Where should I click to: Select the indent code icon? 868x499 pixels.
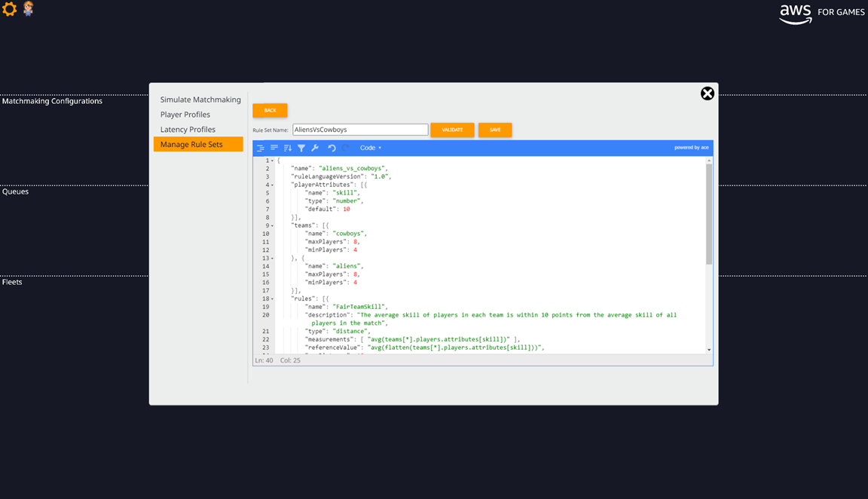point(260,148)
